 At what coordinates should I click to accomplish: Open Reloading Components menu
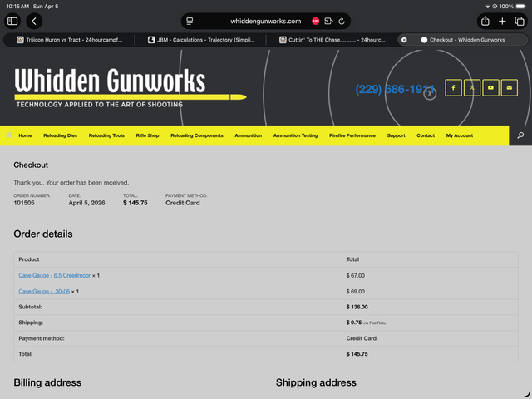[x=197, y=135]
